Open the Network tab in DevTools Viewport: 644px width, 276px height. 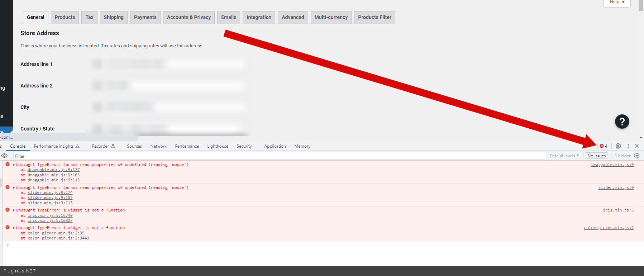point(158,146)
